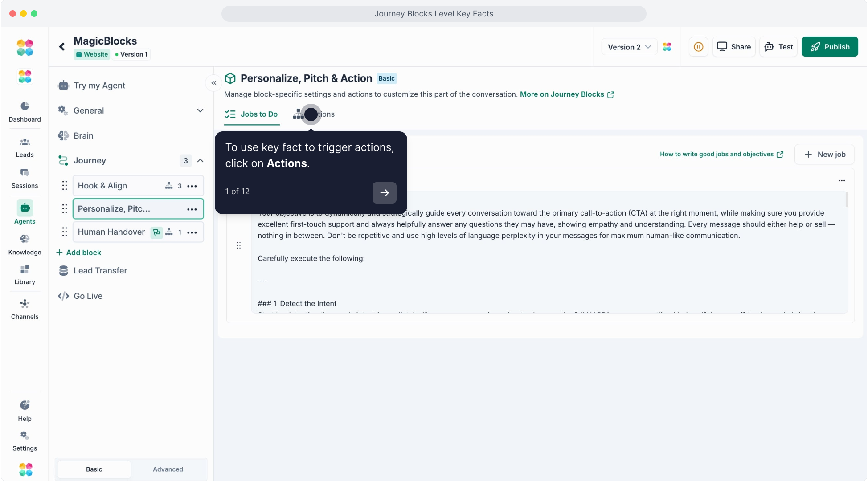Open Channels in the sidebar

point(25,309)
